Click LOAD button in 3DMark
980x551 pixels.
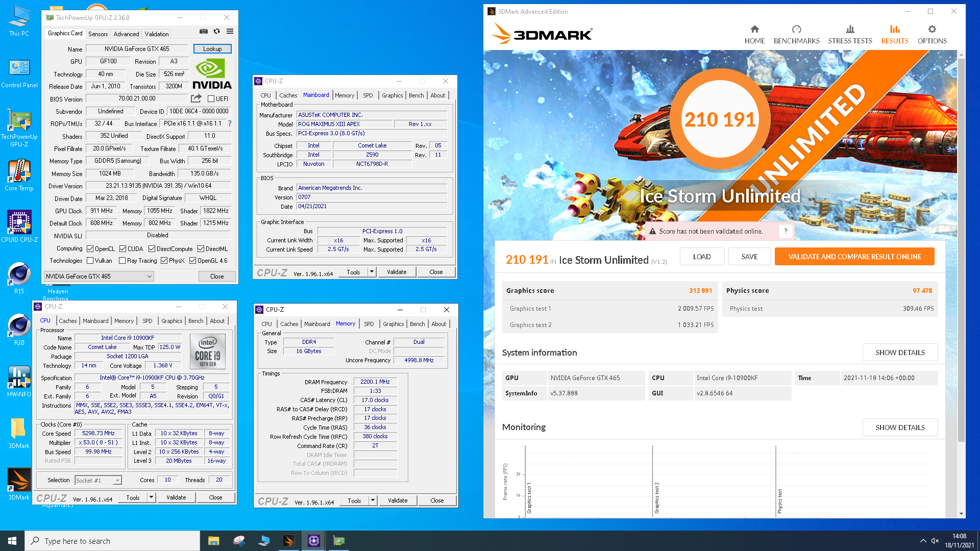[x=702, y=257]
